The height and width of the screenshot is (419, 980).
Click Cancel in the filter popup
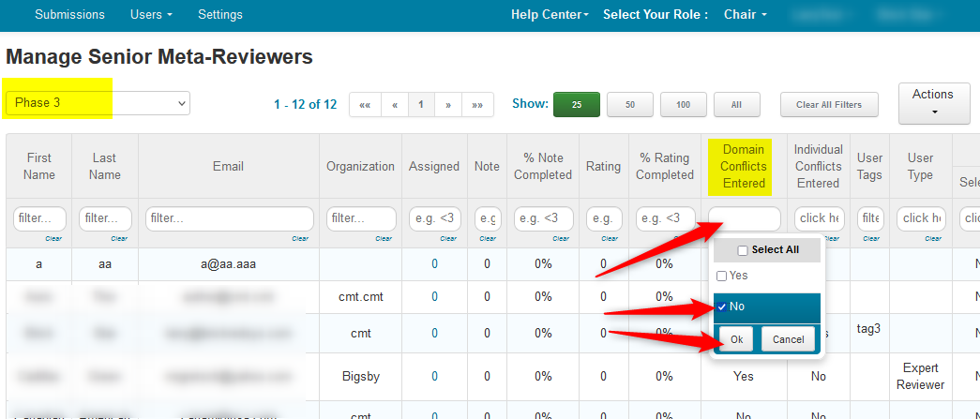[x=788, y=339]
